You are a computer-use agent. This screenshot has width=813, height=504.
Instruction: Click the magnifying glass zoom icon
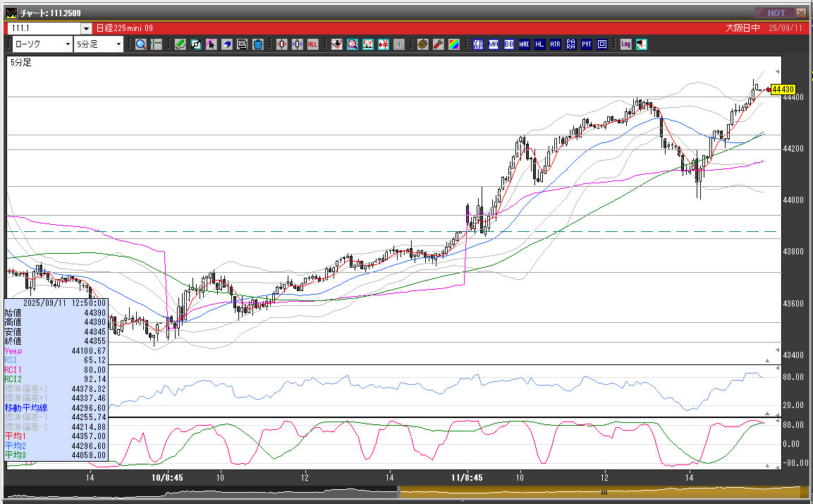[140, 44]
